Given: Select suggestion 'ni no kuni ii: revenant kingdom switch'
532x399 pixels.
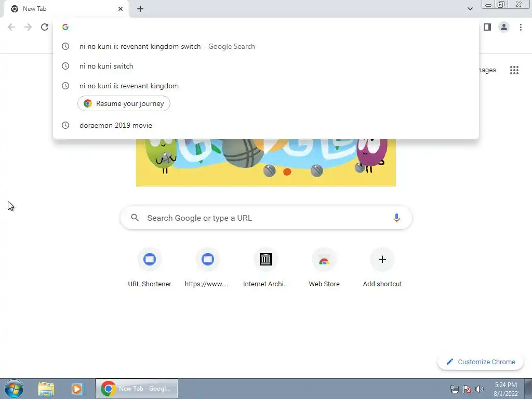Looking at the screenshot, I should click(x=266, y=46).
